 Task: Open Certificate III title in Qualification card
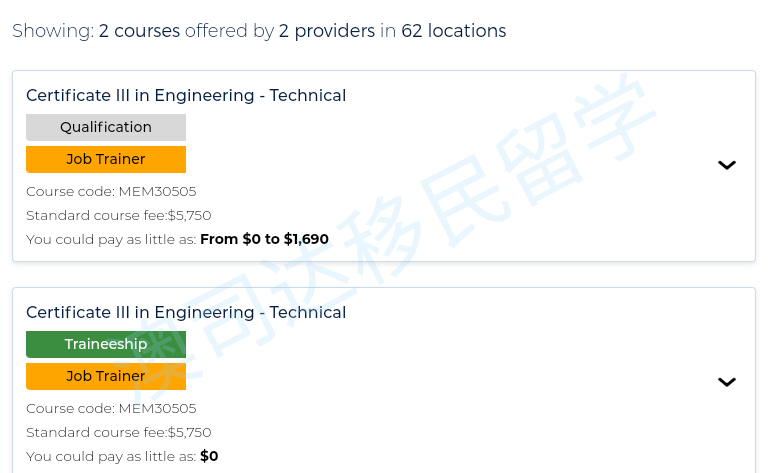pos(186,96)
